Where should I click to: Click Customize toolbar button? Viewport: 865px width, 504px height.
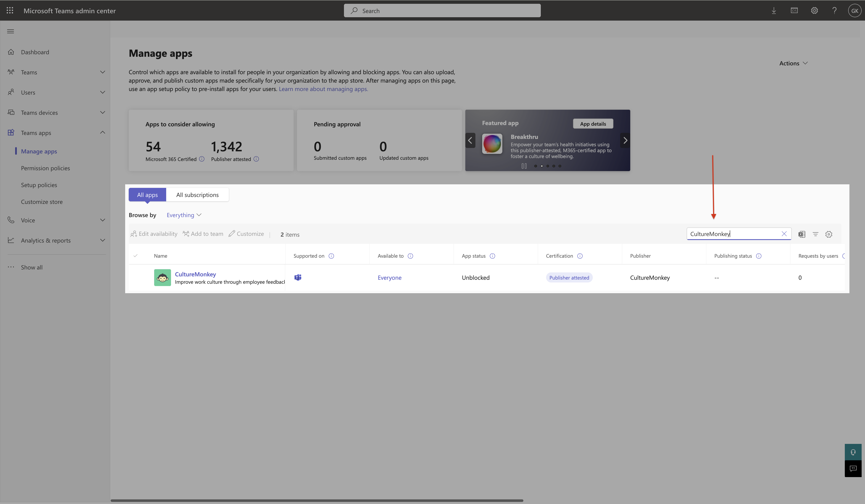click(x=246, y=234)
